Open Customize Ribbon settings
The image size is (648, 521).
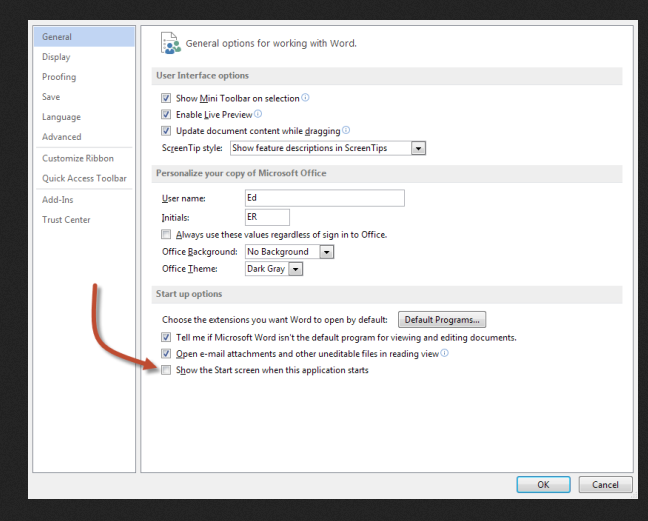click(x=84, y=158)
